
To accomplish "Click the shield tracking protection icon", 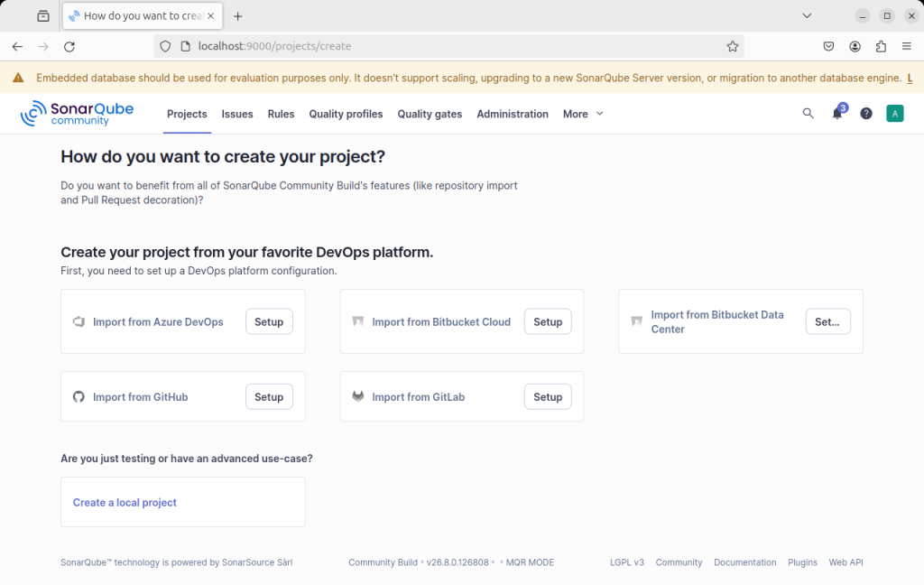I will click(166, 47).
